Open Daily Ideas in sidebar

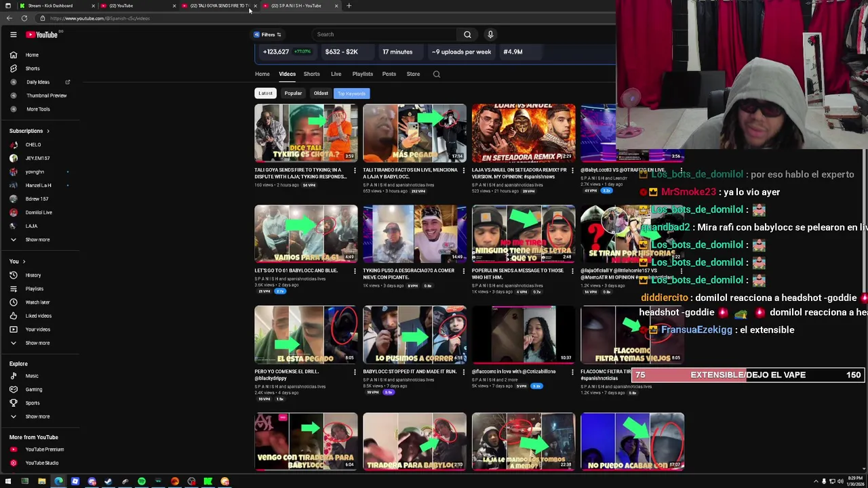point(38,82)
